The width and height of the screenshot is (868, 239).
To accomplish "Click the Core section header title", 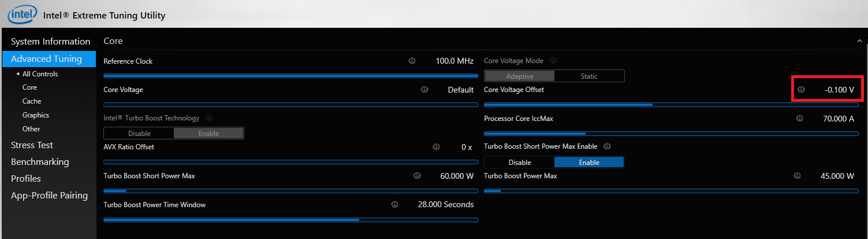I will [113, 41].
